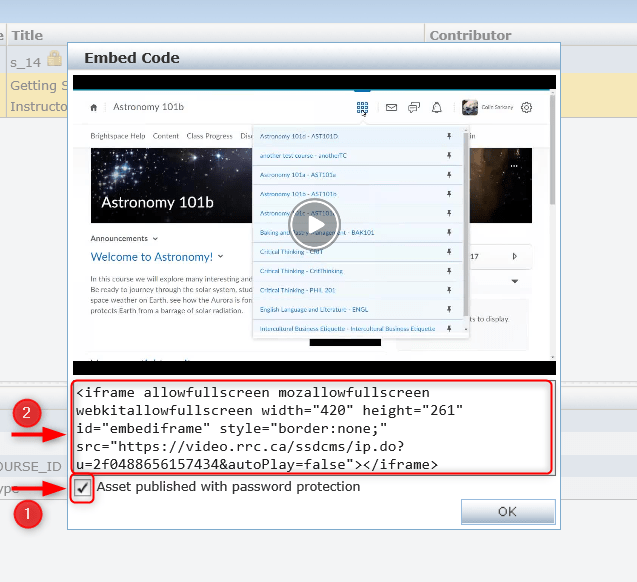The width and height of the screenshot is (637, 582).
Task: Click the user profile avatar picture
Action: point(469,107)
